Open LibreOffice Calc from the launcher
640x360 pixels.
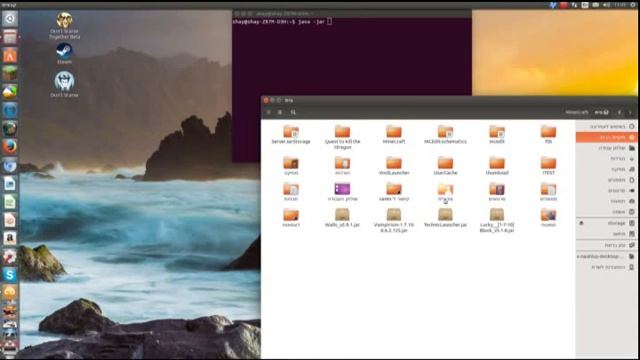(x=9, y=202)
